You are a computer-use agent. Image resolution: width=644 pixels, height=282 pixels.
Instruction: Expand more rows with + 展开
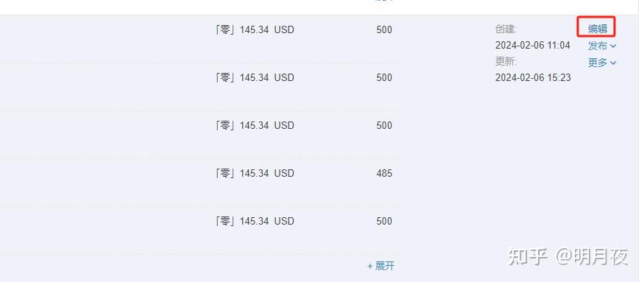[381, 266]
